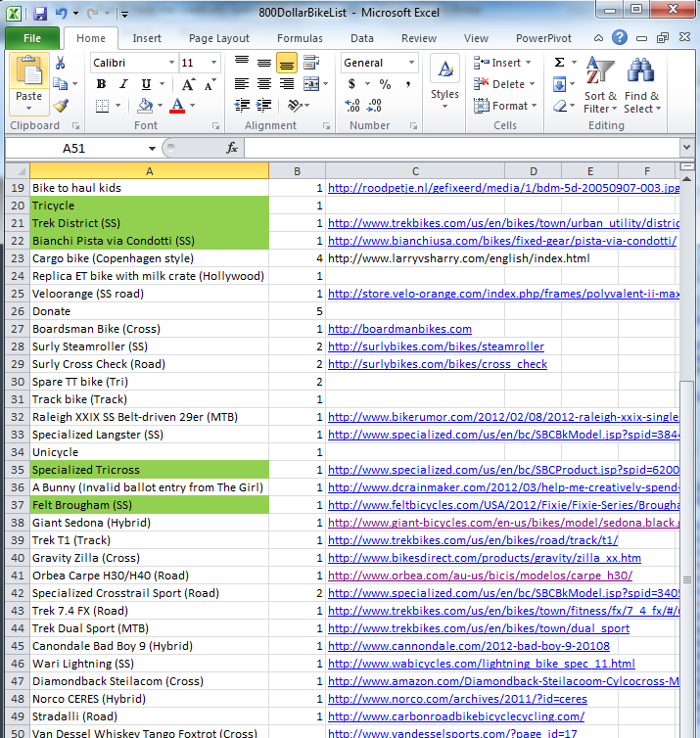Open the font size 11 dropdown
This screenshot has width=700, height=738.
pyautogui.click(x=213, y=63)
